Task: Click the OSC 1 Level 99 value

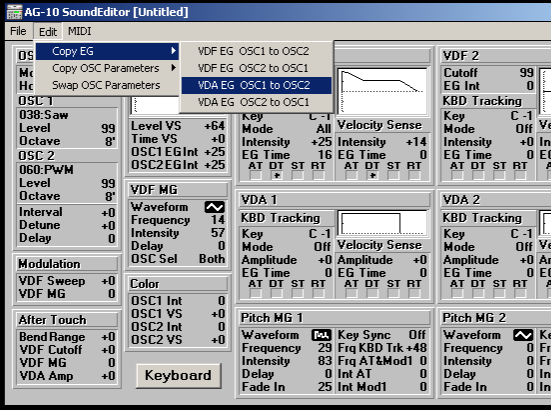Action: 108,128
